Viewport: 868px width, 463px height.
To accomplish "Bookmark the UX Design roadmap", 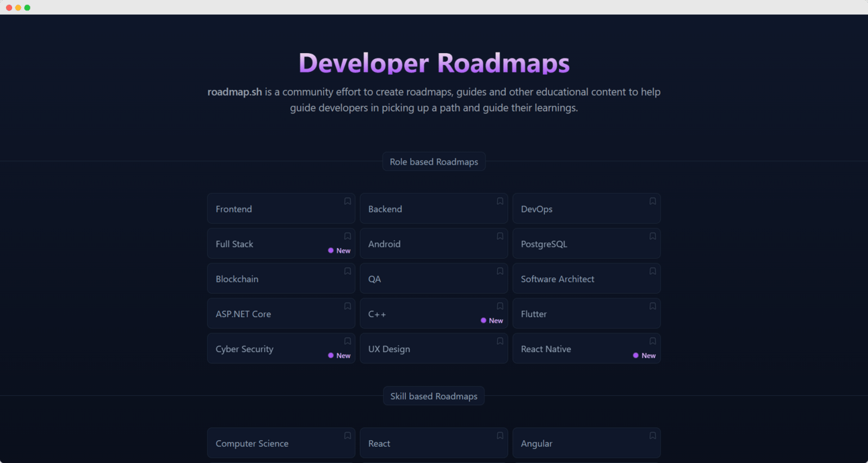I will (500, 341).
